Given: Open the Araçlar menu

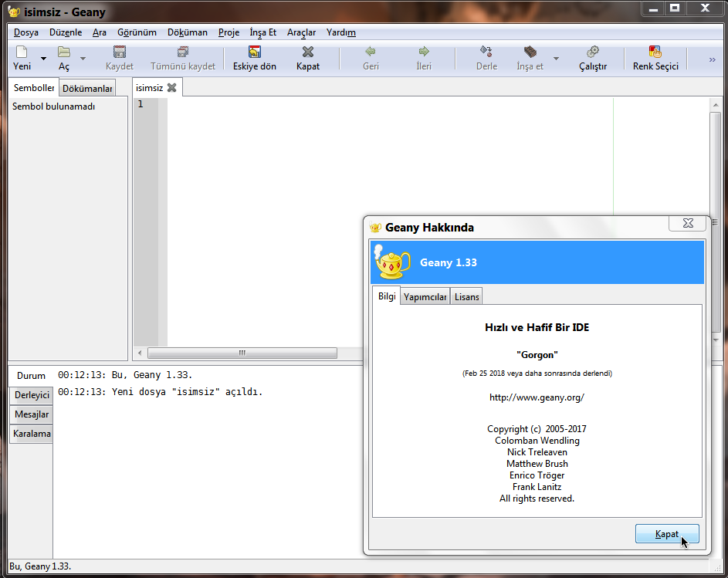Looking at the screenshot, I should [301, 32].
